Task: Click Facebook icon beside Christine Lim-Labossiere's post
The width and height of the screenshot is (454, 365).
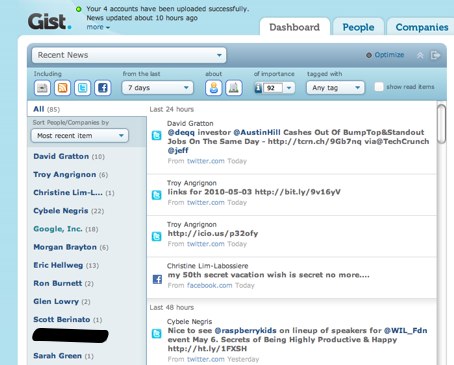Action: (x=157, y=279)
